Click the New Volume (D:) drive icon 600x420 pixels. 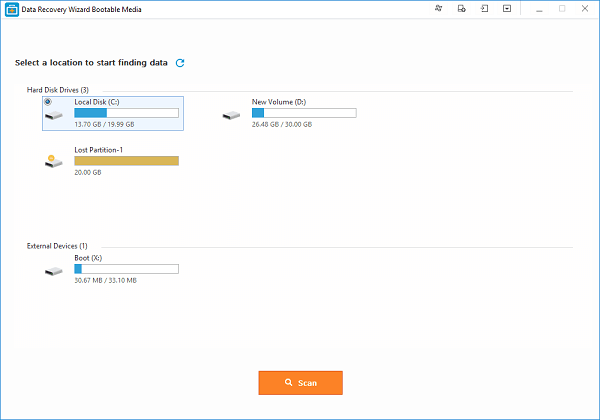point(231,115)
